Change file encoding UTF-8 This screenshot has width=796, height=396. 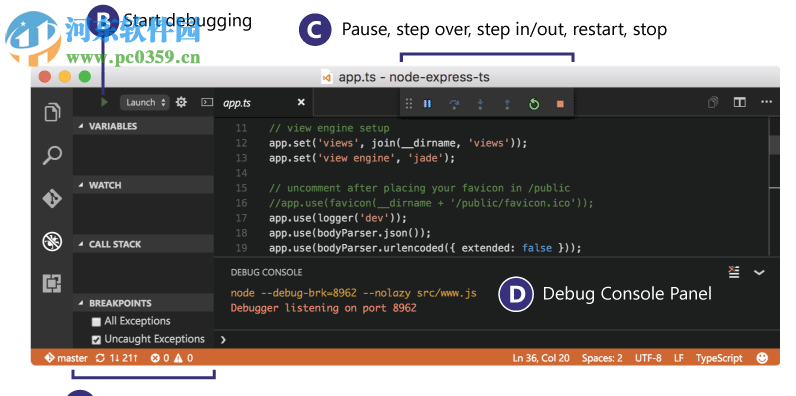648,358
